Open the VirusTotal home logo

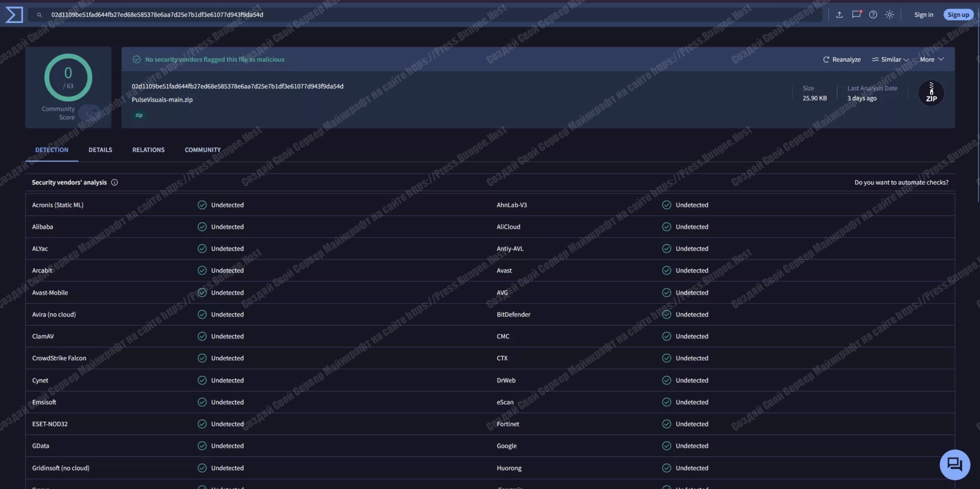14,15
